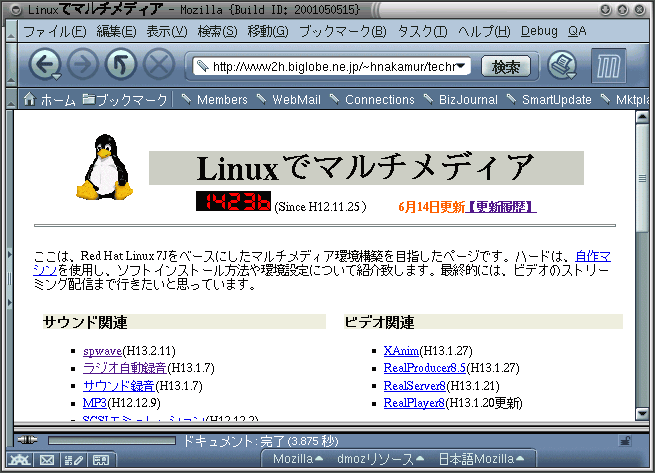Click the Stop loading X button
The width and height of the screenshot is (655, 473).
click(159, 65)
